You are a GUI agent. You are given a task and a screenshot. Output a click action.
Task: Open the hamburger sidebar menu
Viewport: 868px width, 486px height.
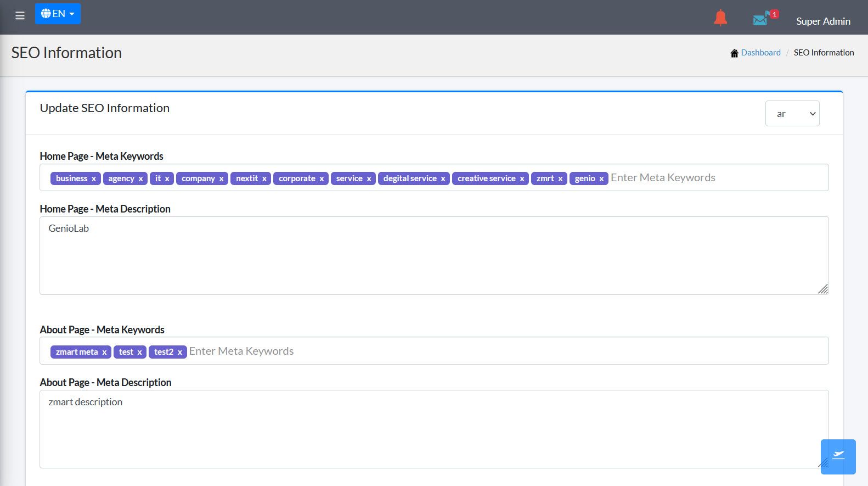point(20,15)
